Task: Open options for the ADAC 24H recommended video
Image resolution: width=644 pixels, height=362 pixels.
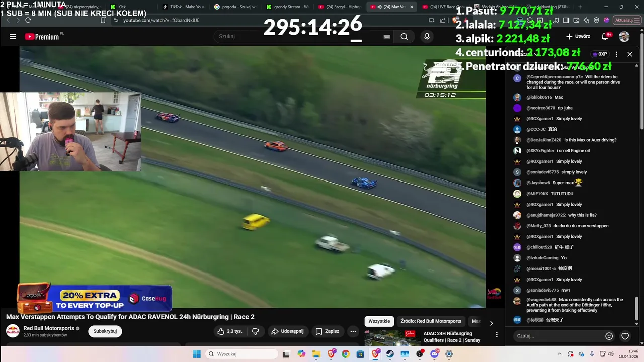Action: 497,335
